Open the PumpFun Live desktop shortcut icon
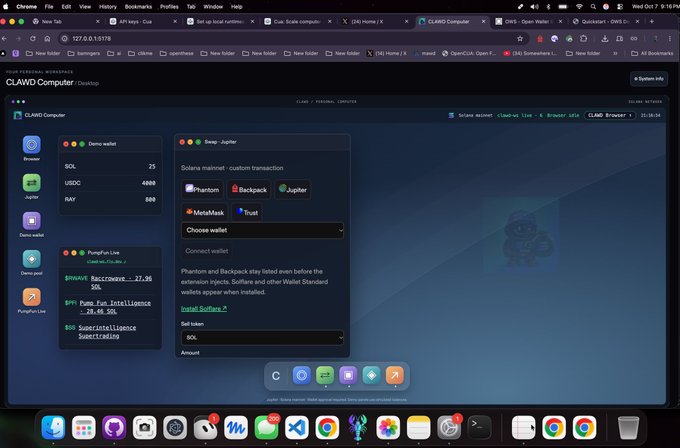Image resolution: width=680 pixels, height=448 pixels. [x=32, y=297]
